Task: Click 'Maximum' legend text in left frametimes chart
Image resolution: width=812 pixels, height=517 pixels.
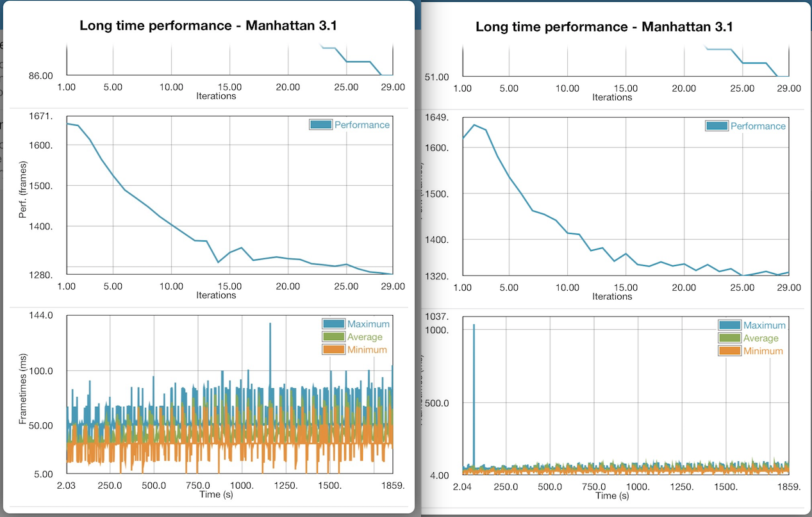Action: coord(369,324)
